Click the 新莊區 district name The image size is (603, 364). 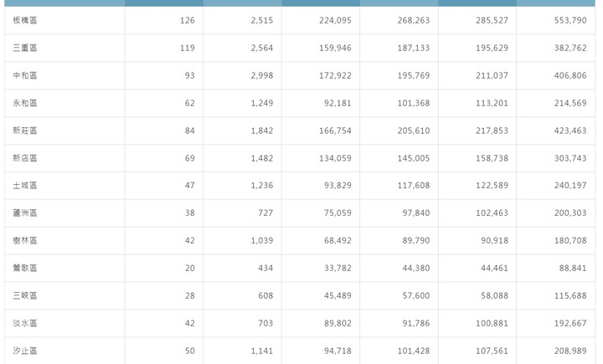tap(26, 131)
